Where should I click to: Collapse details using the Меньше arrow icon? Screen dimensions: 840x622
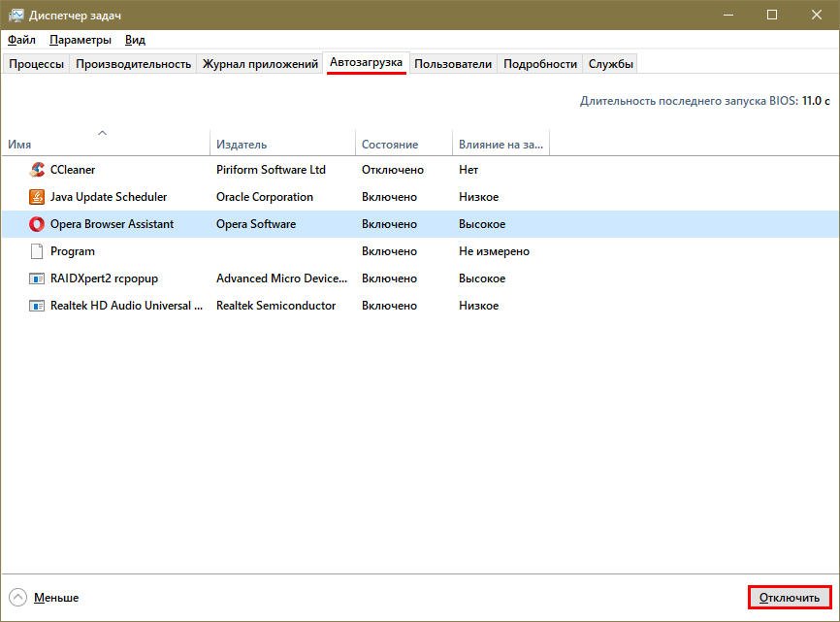17,598
